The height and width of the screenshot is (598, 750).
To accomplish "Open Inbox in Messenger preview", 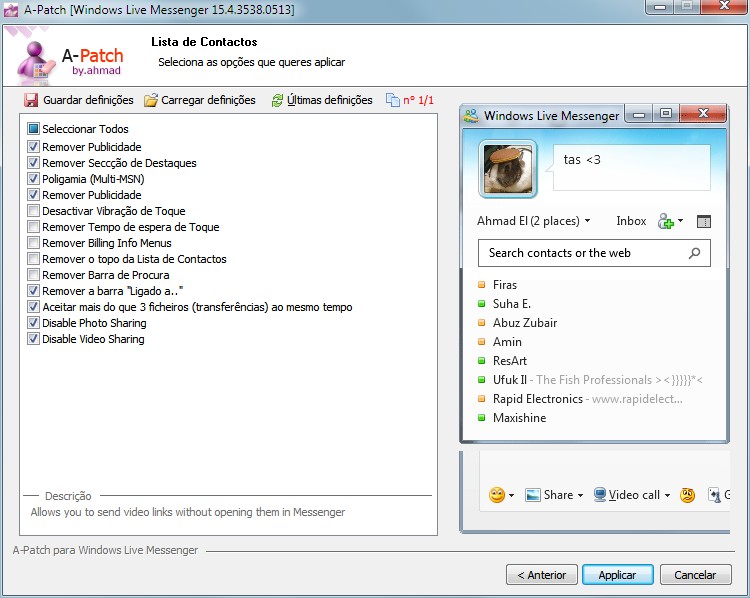I will (x=631, y=221).
